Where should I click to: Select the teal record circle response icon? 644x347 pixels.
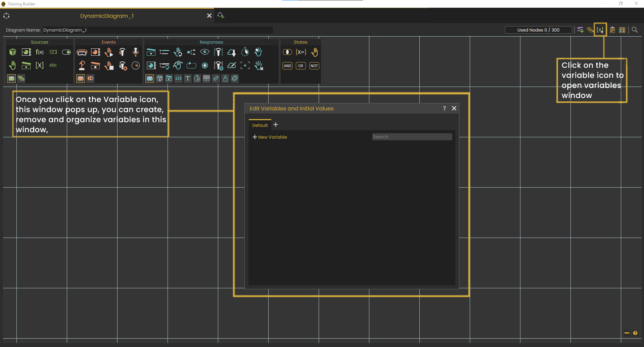pyautogui.click(x=205, y=65)
